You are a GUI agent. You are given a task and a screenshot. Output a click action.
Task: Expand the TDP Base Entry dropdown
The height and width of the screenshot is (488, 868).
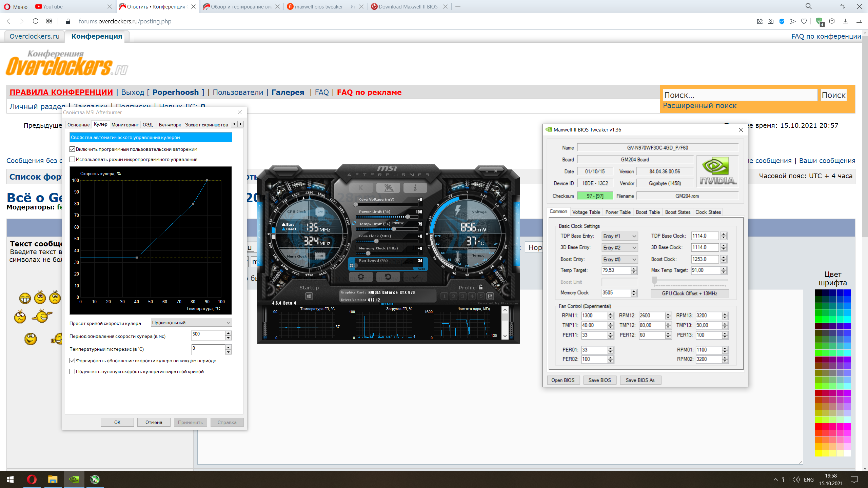(x=620, y=236)
